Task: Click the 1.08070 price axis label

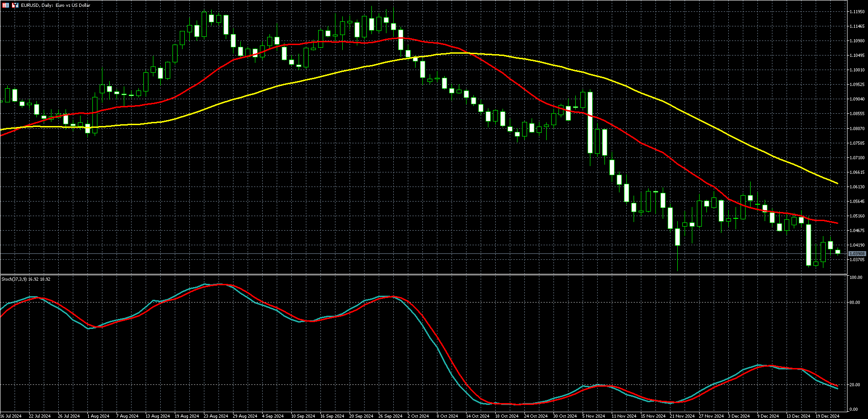Action: 857,129
